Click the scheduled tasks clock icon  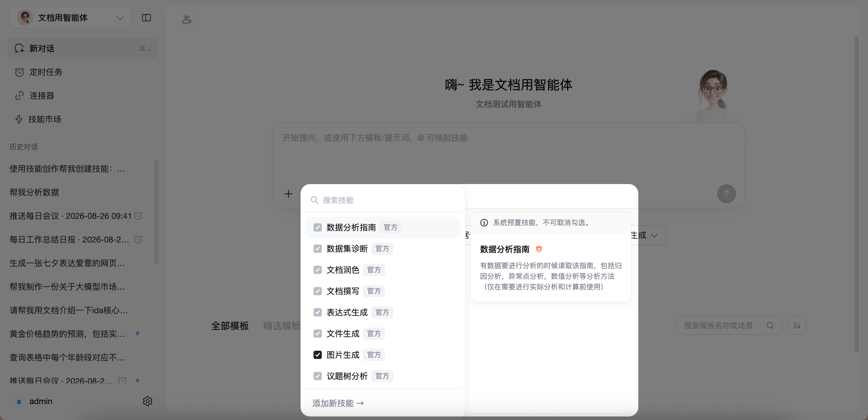[19, 72]
